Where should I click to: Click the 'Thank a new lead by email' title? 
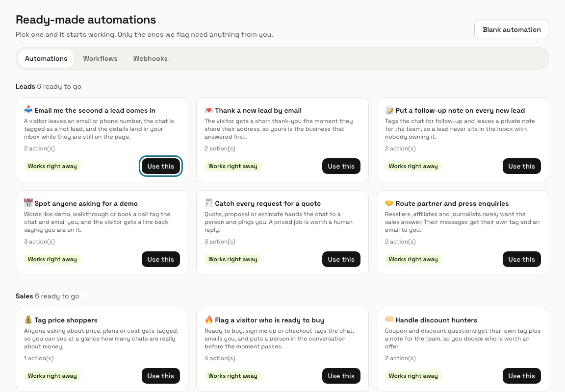pyautogui.click(x=258, y=111)
